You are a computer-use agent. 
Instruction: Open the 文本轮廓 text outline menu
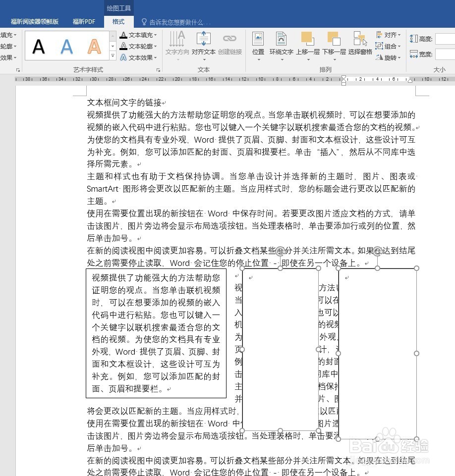pos(138,46)
